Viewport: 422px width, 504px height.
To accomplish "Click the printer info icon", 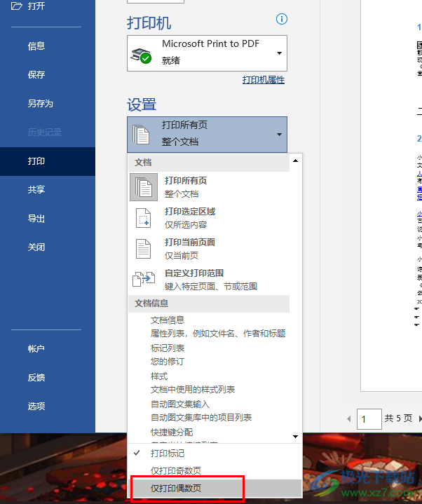I will point(282,19).
